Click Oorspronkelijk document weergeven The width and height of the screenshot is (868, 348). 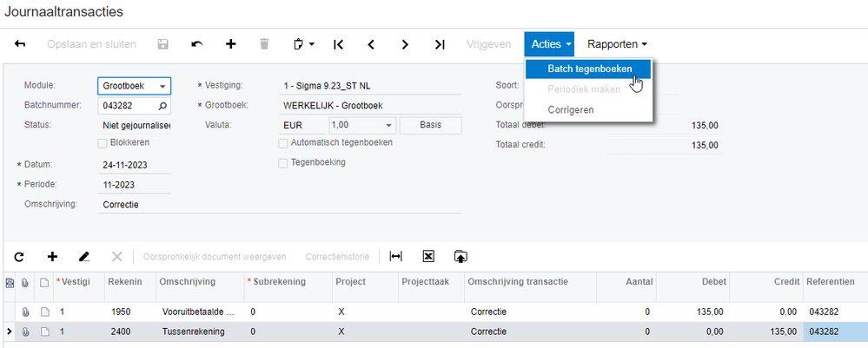215,257
